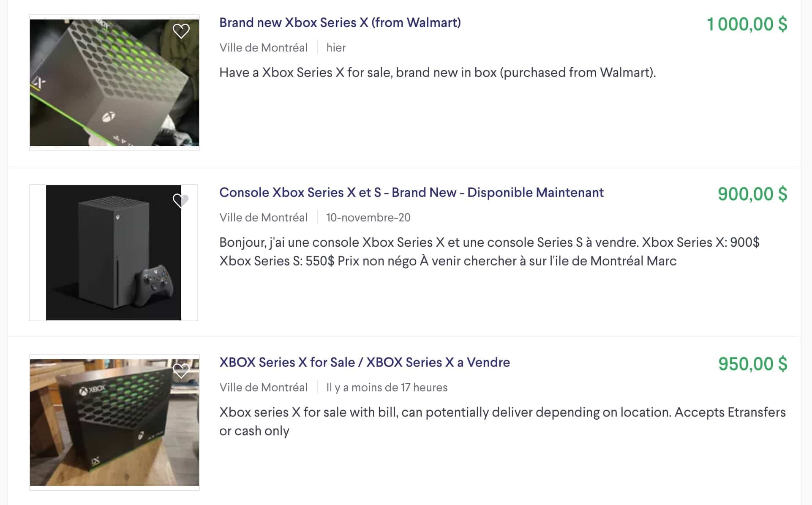Viewport: 812px width, 505px height.
Task: Click the 10-novembre-20 posting date
Action: click(368, 218)
